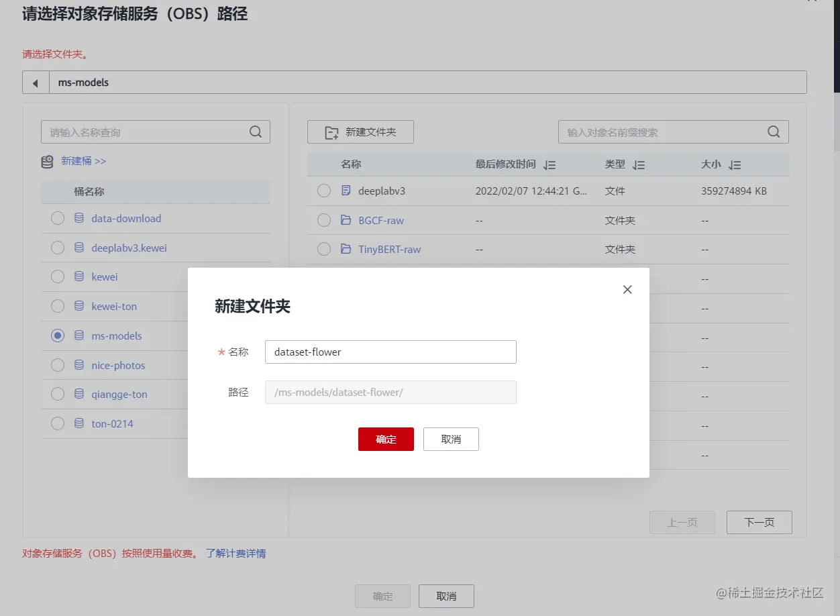This screenshot has width=840, height=616.
Task: Click the qiangge-ton bucket icon
Action: tap(79, 394)
